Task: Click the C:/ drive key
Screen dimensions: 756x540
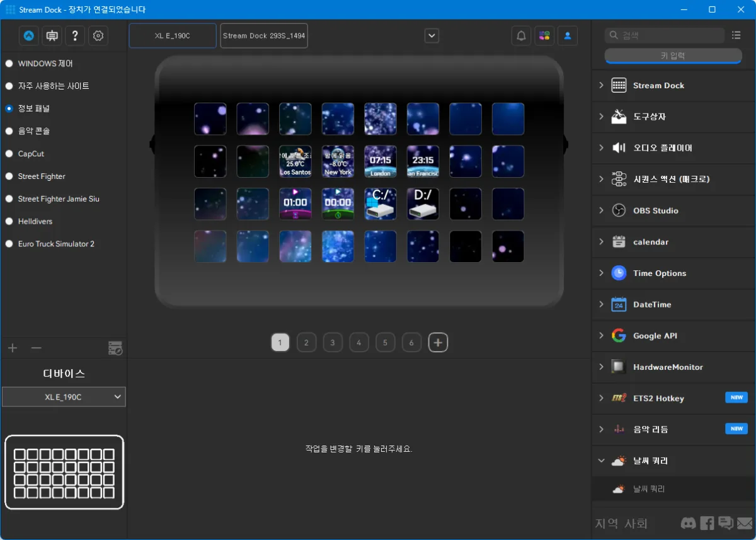Action: coord(381,204)
